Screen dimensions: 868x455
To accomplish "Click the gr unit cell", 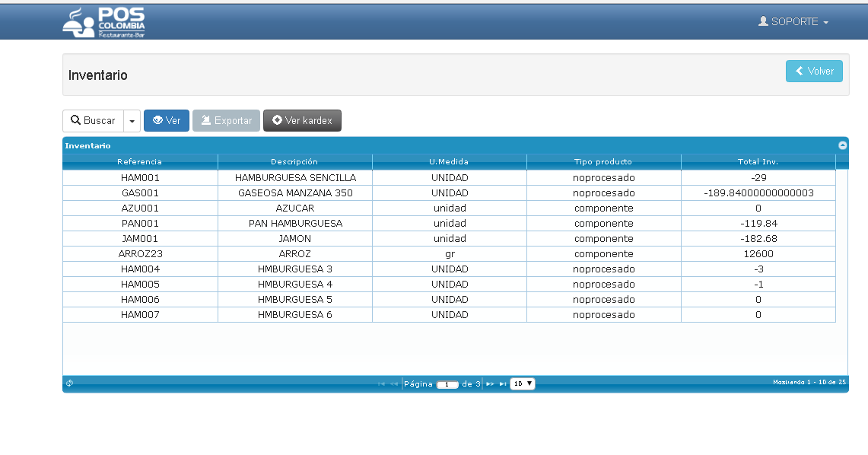I will pyautogui.click(x=450, y=254).
